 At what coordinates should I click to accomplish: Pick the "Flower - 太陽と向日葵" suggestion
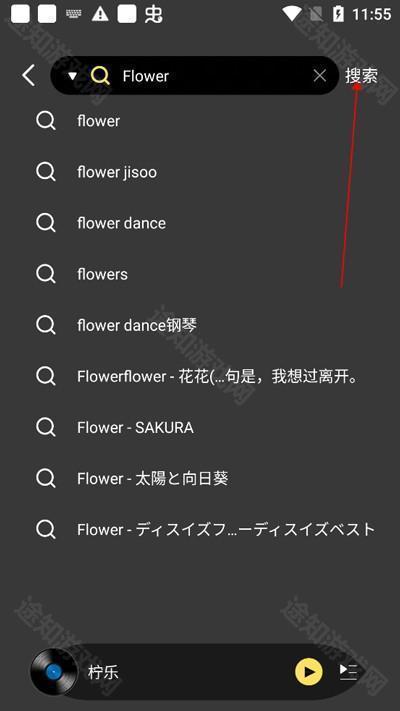point(200,478)
